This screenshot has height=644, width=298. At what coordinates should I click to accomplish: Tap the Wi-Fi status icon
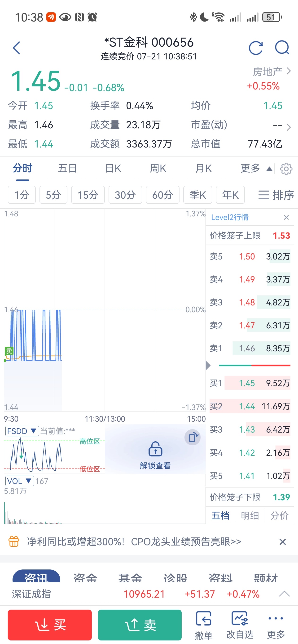218,17
